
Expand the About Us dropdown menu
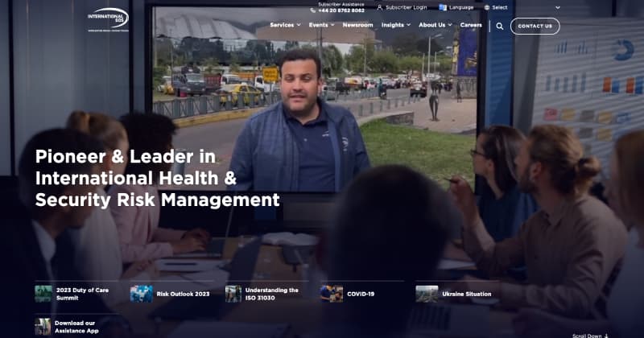436,25
